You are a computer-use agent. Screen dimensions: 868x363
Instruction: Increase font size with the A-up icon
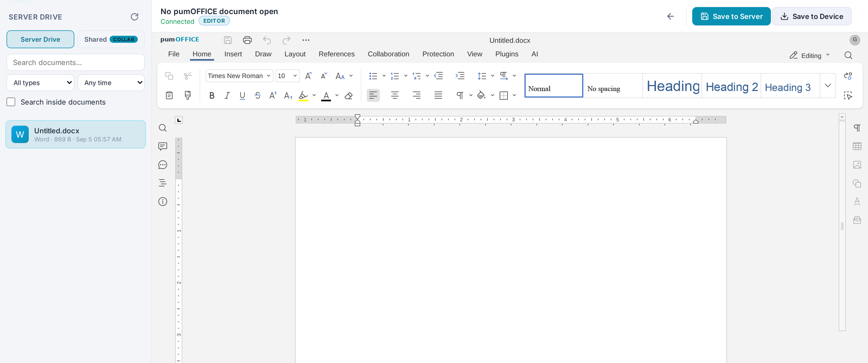click(308, 76)
